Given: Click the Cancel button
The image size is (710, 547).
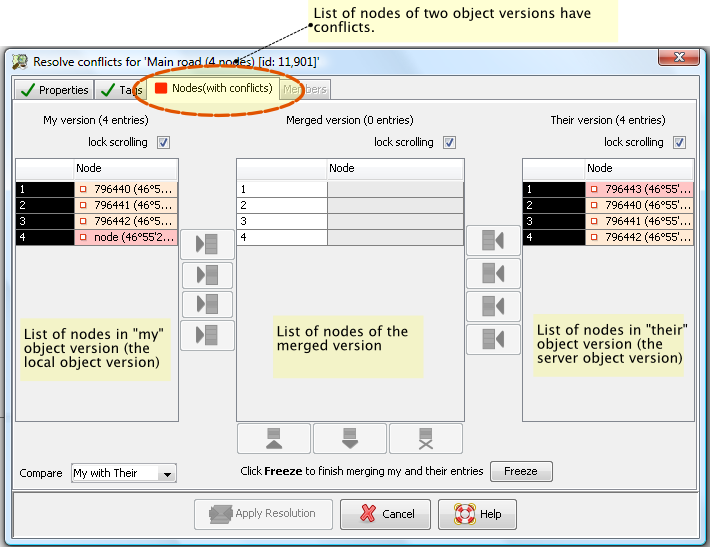Looking at the screenshot, I should 385,514.
